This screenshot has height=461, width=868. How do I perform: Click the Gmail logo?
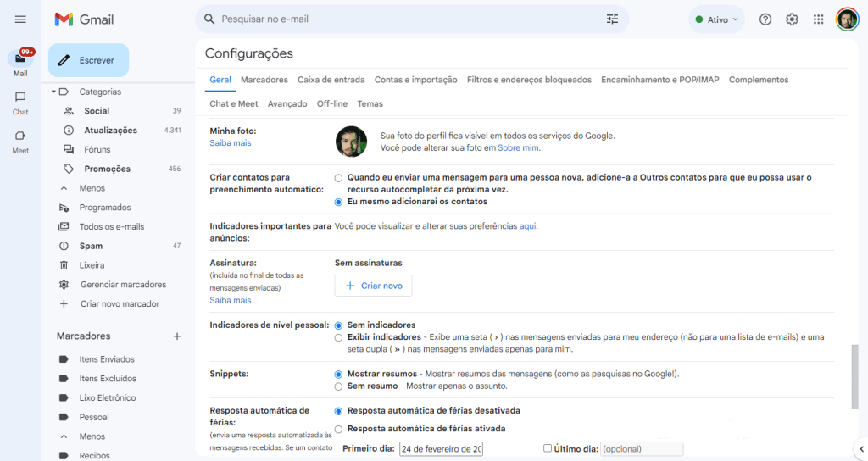(84, 19)
